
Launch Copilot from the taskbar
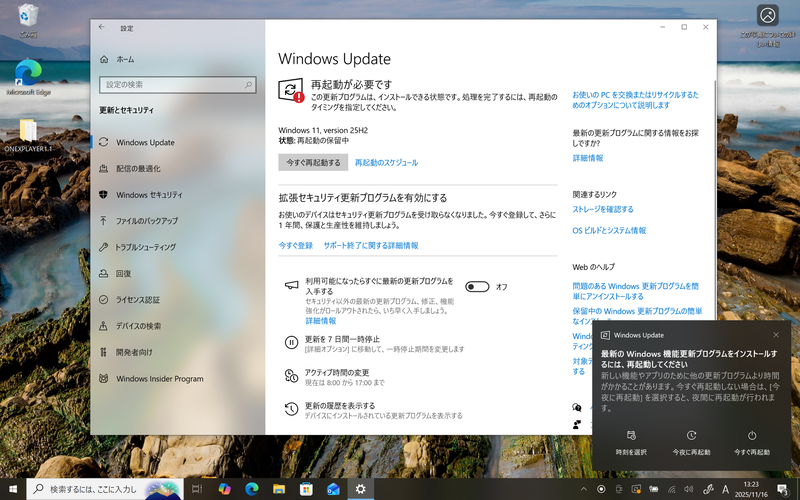pyautogui.click(x=224, y=489)
